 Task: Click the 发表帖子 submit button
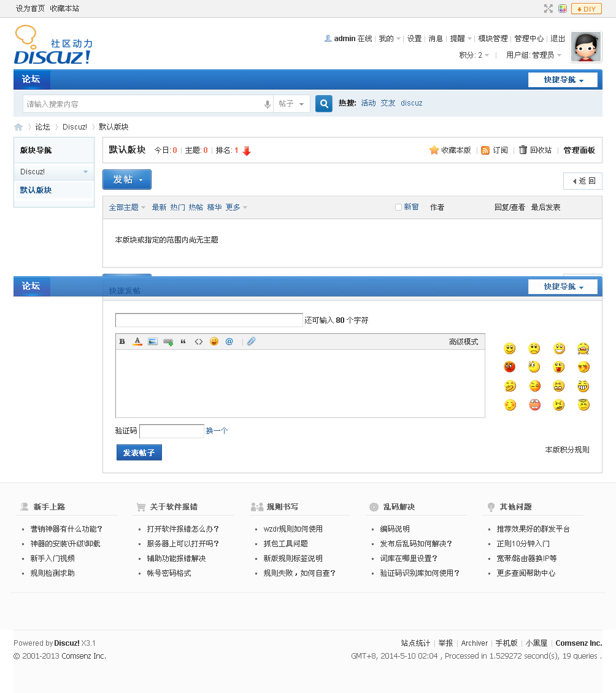click(139, 452)
